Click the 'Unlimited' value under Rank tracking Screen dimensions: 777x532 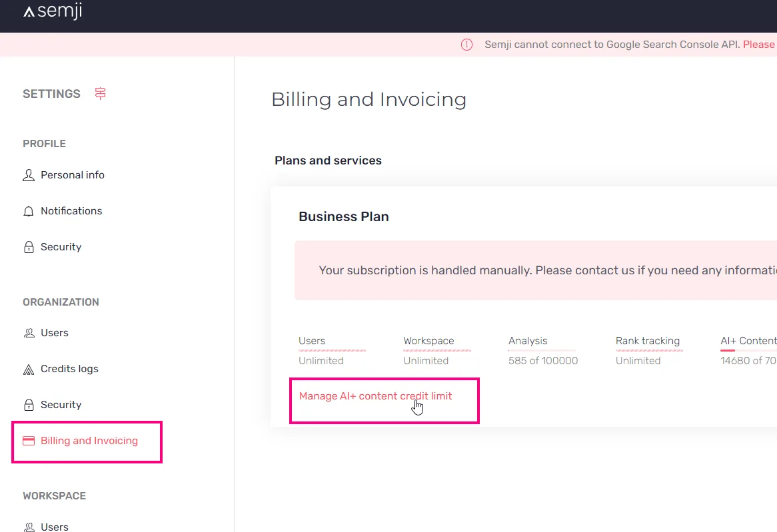coord(638,361)
